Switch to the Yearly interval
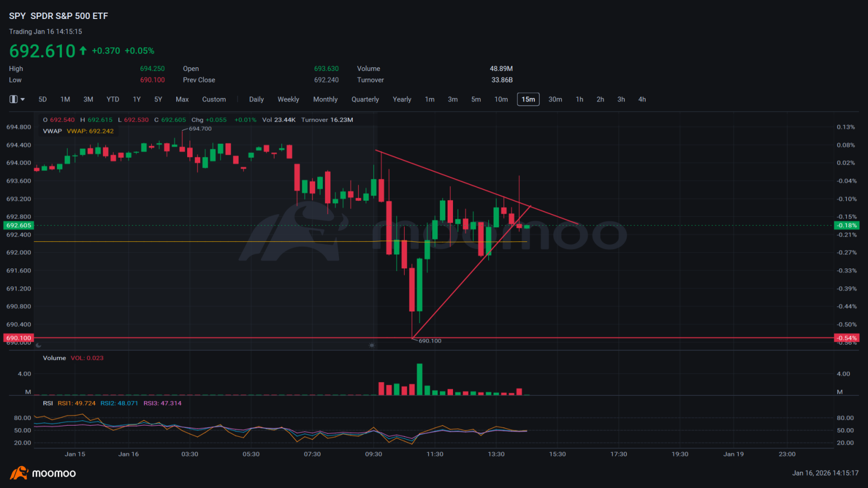This screenshot has height=488, width=868. (402, 99)
